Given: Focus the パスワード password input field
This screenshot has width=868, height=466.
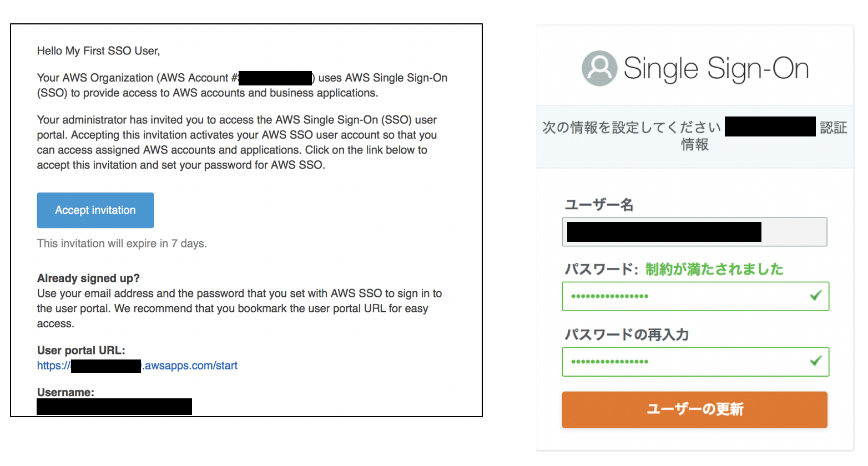Looking at the screenshot, I should click(683, 296).
